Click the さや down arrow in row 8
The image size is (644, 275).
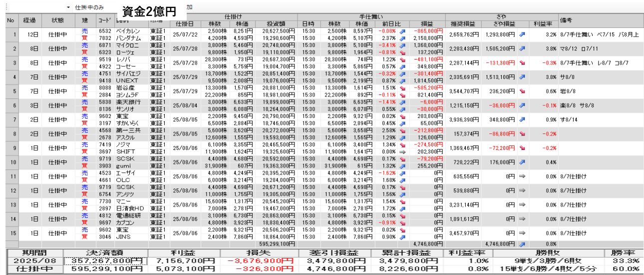pyautogui.click(x=522, y=134)
